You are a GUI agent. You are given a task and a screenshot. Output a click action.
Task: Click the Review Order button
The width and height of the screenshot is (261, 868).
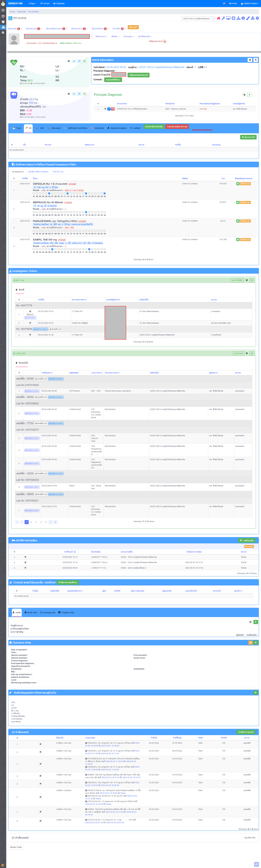[x=16, y=847]
